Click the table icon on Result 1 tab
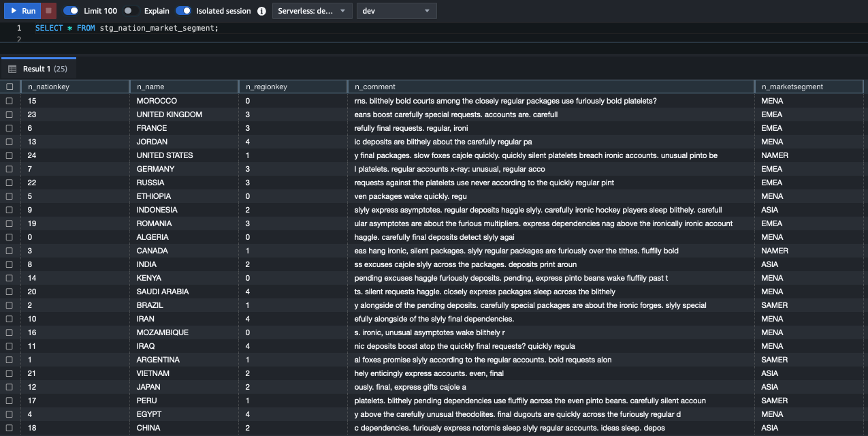The width and height of the screenshot is (868, 436). pos(12,69)
